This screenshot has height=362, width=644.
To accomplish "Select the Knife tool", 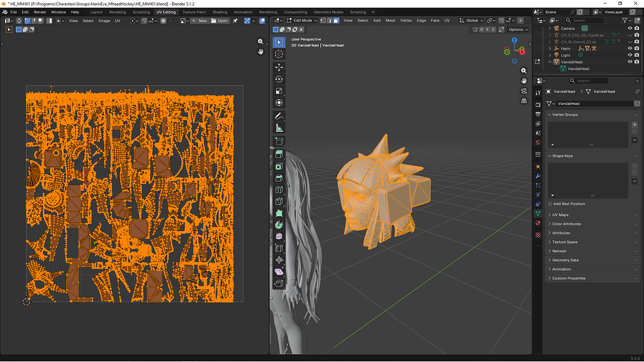I will (x=279, y=202).
